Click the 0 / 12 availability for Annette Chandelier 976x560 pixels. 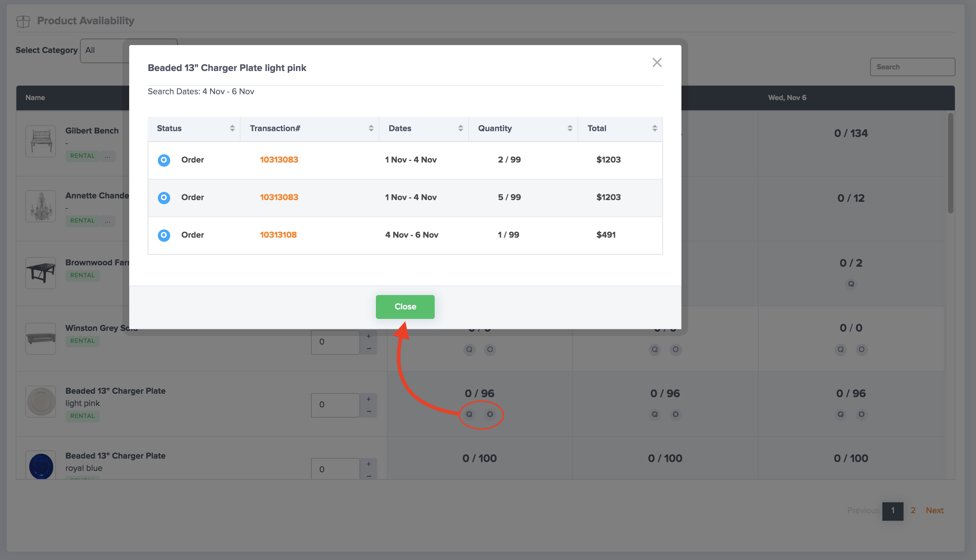coord(851,198)
